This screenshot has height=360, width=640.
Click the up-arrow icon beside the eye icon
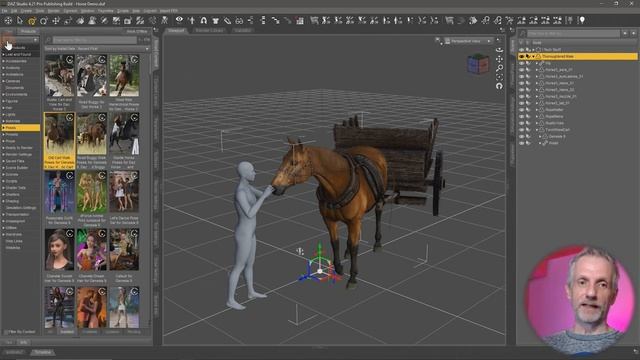click(x=191, y=20)
